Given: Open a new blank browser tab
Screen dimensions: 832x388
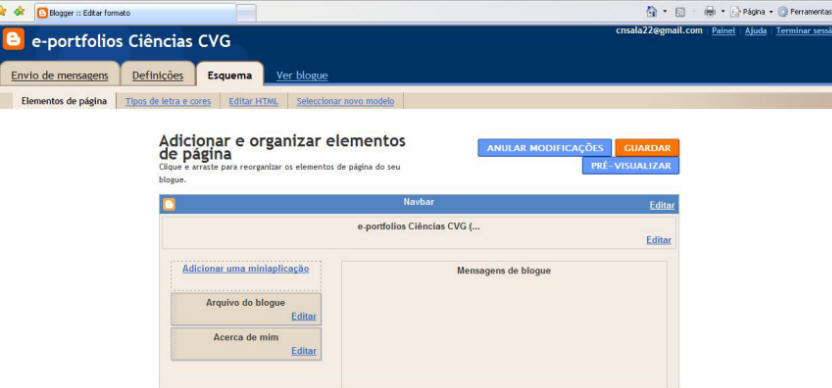Looking at the screenshot, I should 246,13.
